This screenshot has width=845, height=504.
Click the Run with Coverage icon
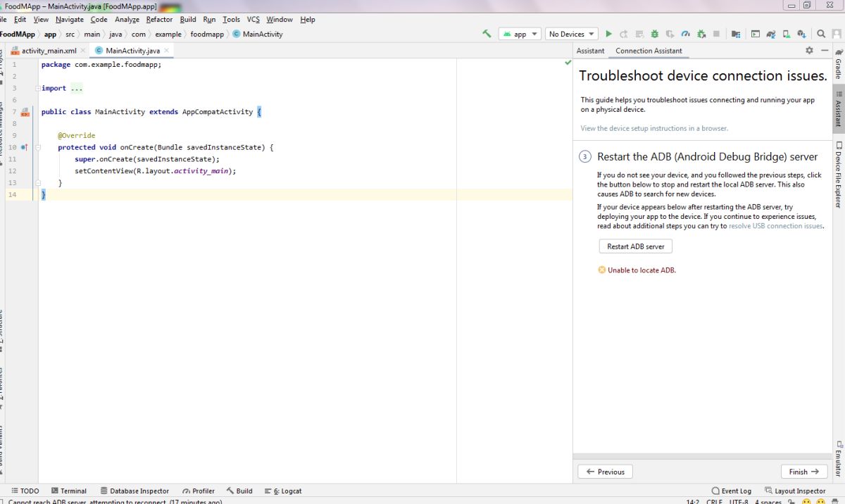[x=670, y=34]
